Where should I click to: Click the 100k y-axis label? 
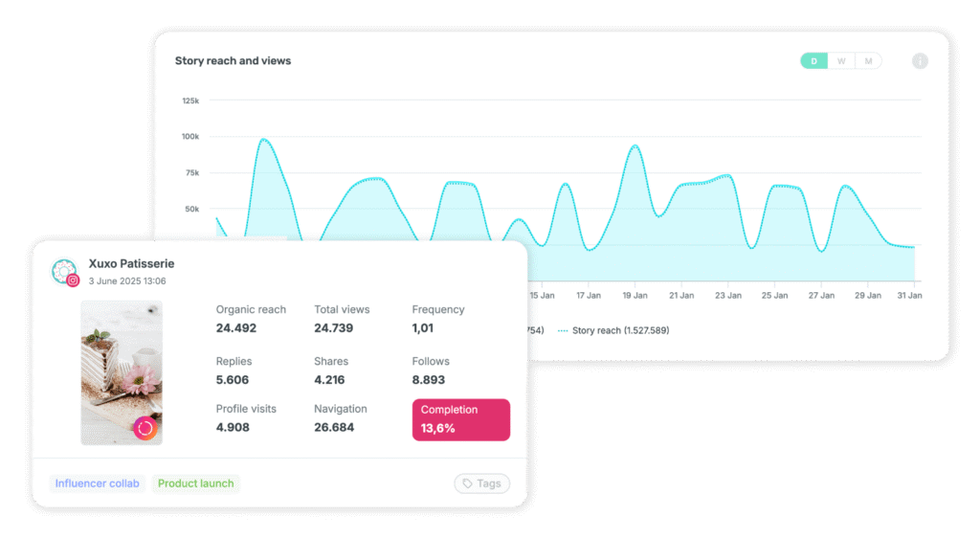[190, 136]
